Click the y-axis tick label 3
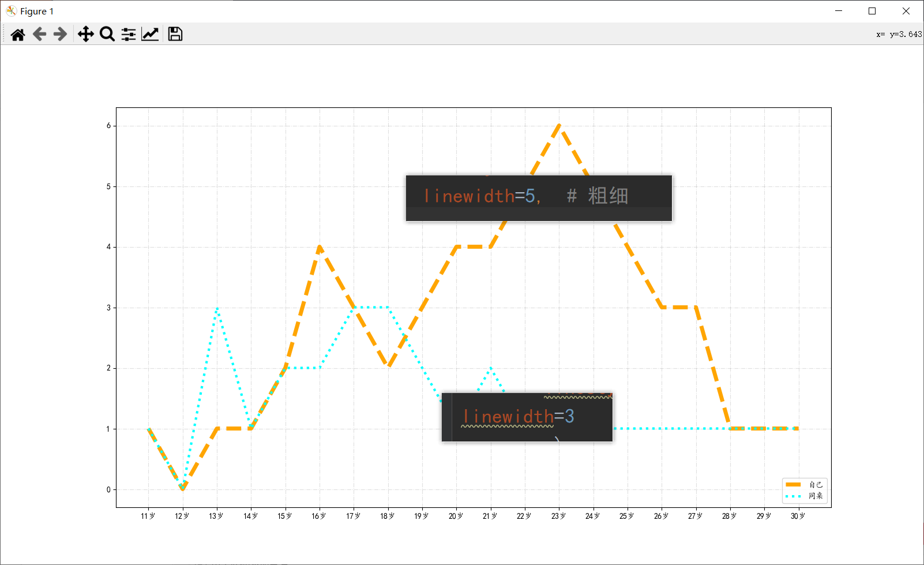 coord(108,308)
